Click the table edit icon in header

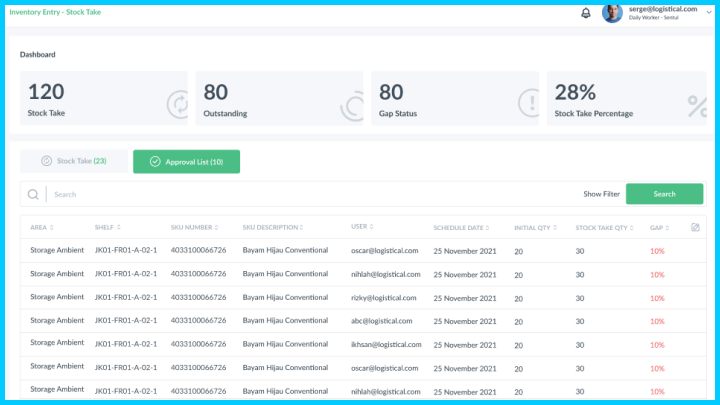coord(695,227)
